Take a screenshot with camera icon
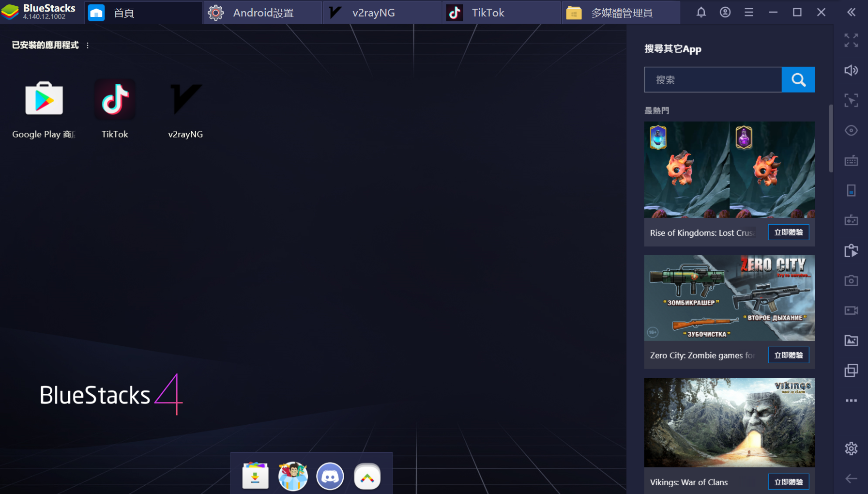The image size is (868, 494). pyautogui.click(x=851, y=280)
